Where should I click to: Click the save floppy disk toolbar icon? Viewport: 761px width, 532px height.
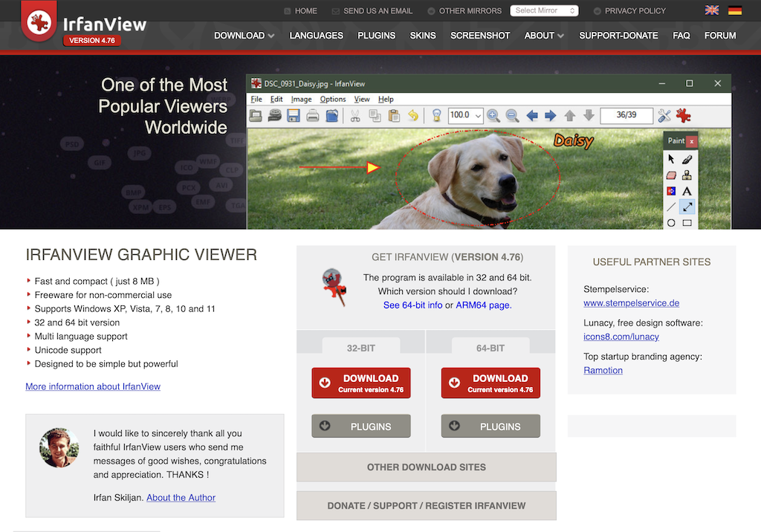coord(293,115)
